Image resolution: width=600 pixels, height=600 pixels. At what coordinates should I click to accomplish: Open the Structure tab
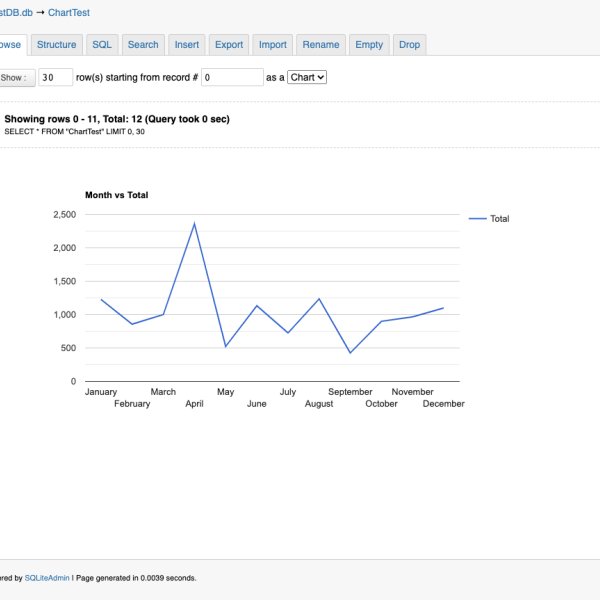click(x=56, y=44)
